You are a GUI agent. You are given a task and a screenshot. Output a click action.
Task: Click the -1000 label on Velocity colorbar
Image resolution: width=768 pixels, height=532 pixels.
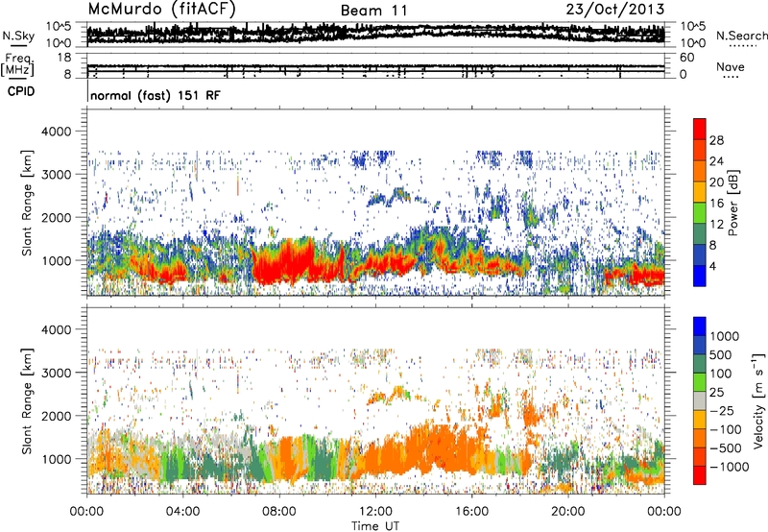pyautogui.click(x=730, y=467)
